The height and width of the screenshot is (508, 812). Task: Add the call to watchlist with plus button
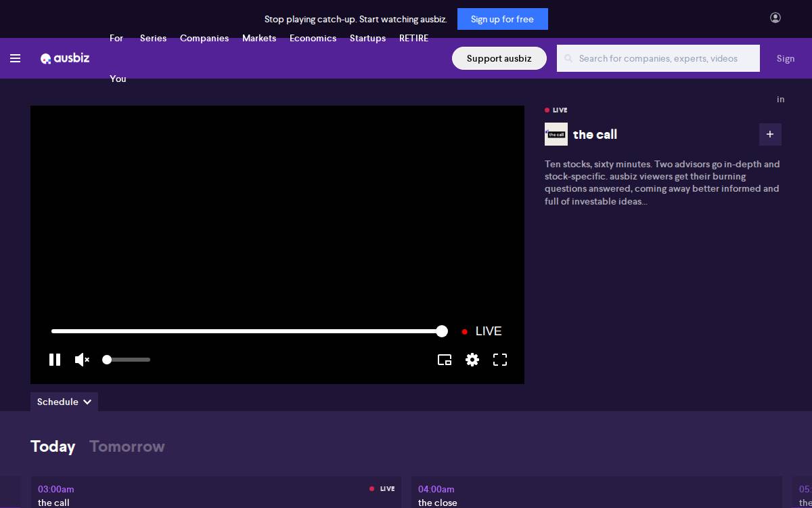click(770, 134)
